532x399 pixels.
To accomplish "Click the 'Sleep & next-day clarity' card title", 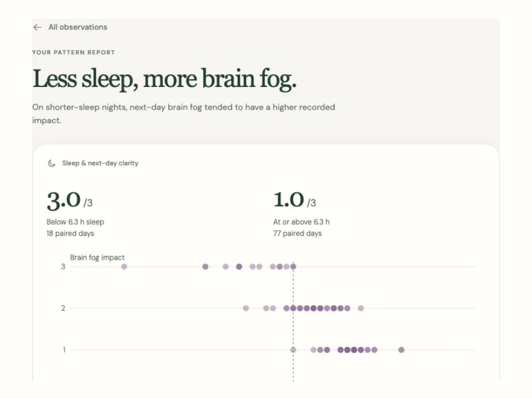I will [100, 163].
